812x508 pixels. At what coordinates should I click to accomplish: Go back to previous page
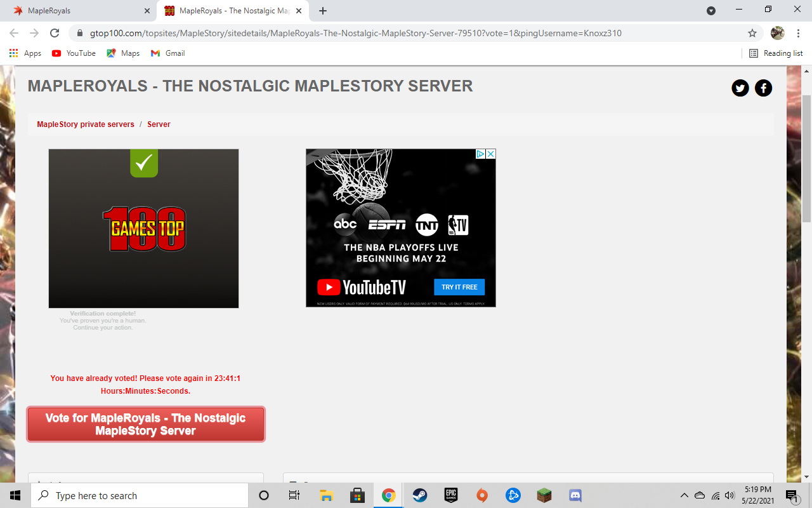tap(14, 33)
